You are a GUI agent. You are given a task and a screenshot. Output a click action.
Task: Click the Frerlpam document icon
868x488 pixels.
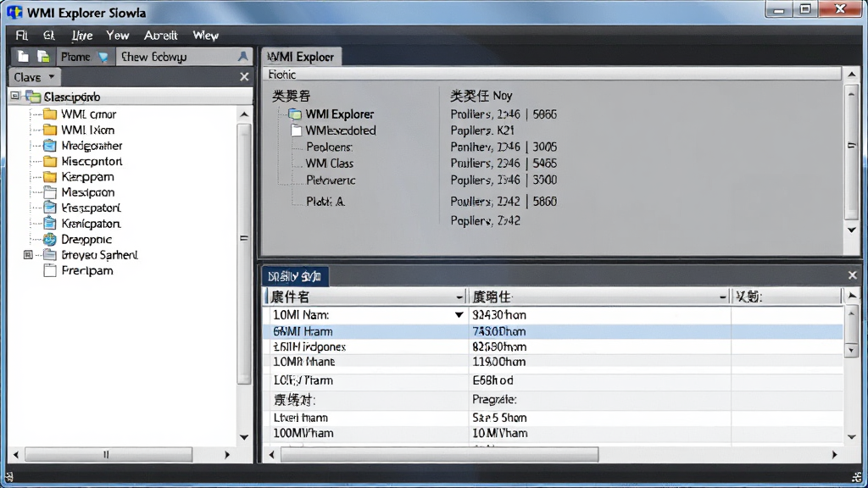(50, 270)
